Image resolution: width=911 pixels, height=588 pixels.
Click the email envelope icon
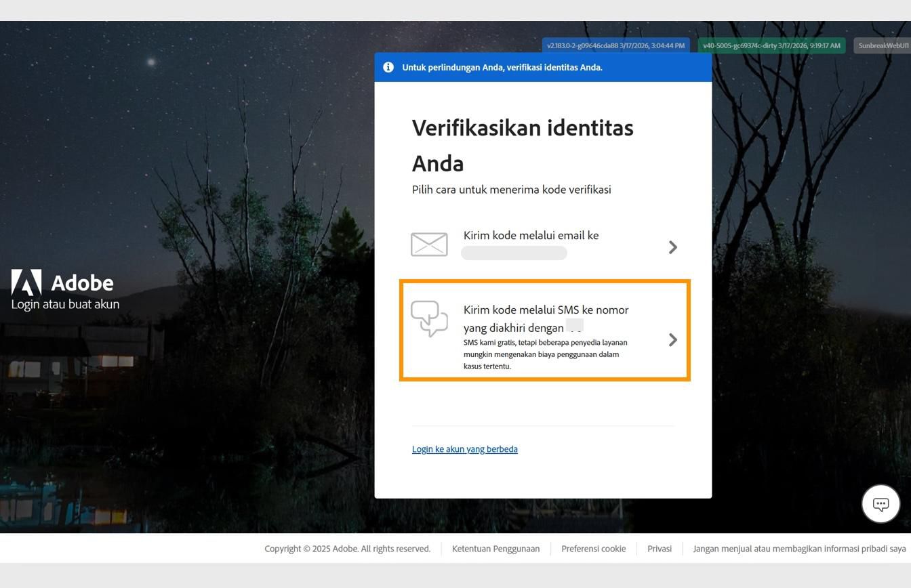(x=429, y=245)
